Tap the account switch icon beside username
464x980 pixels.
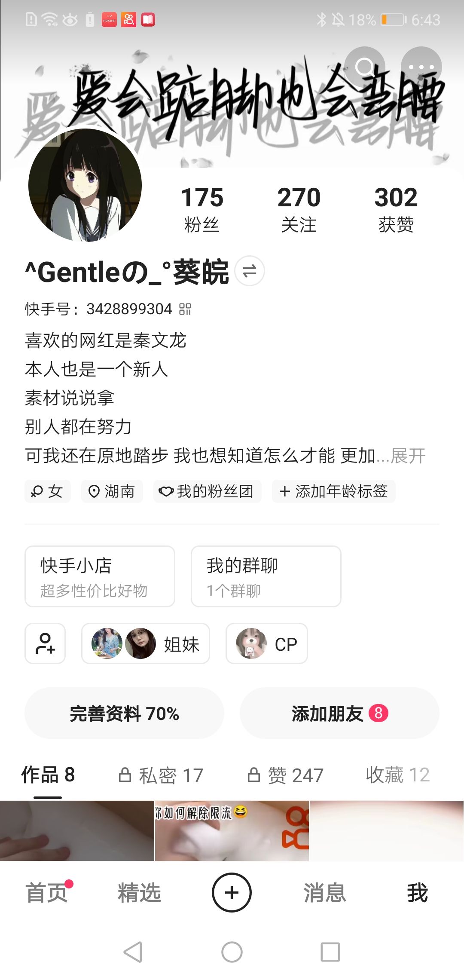pyautogui.click(x=250, y=271)
